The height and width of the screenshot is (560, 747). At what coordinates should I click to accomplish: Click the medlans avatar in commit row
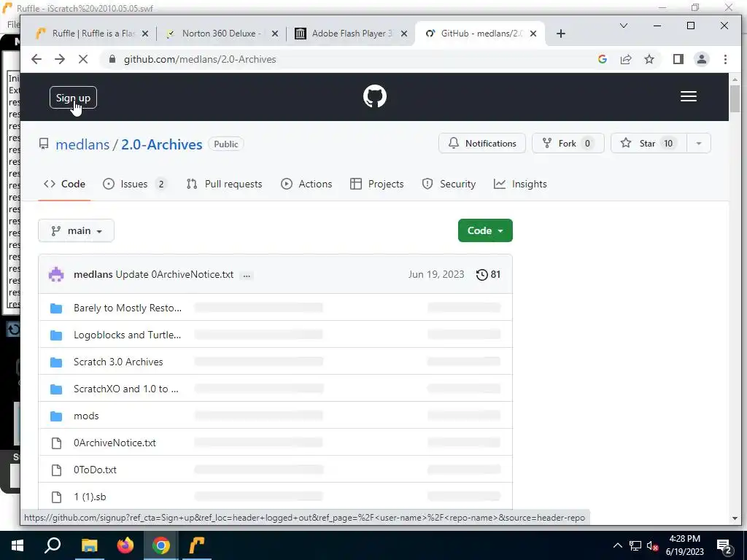[x=56, y=274]
